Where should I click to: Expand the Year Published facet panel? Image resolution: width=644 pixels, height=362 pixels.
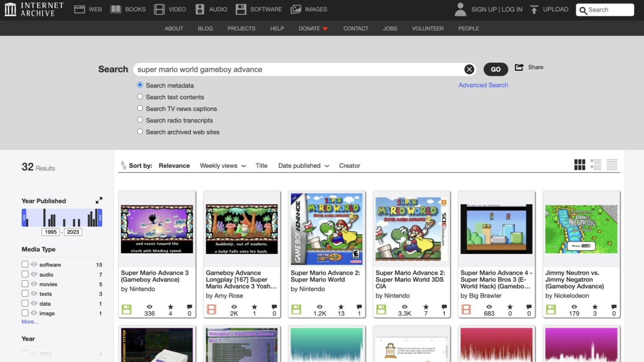pyautogui.click(x=99, y=200)
